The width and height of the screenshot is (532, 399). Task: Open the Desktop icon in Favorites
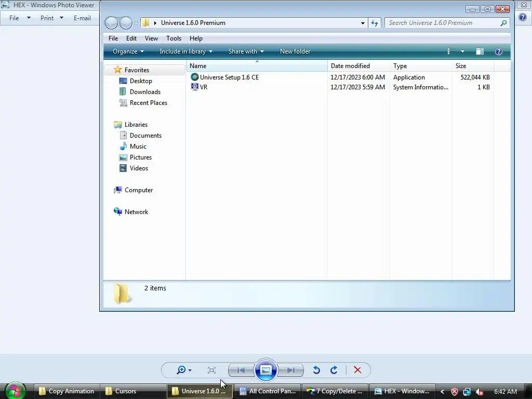pos(123,81)
